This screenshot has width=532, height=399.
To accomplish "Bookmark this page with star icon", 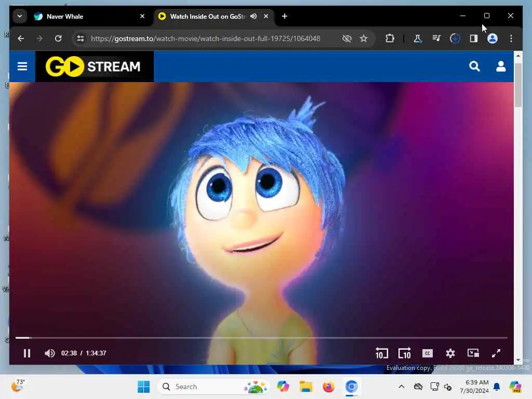I will (x=364, y=38).
